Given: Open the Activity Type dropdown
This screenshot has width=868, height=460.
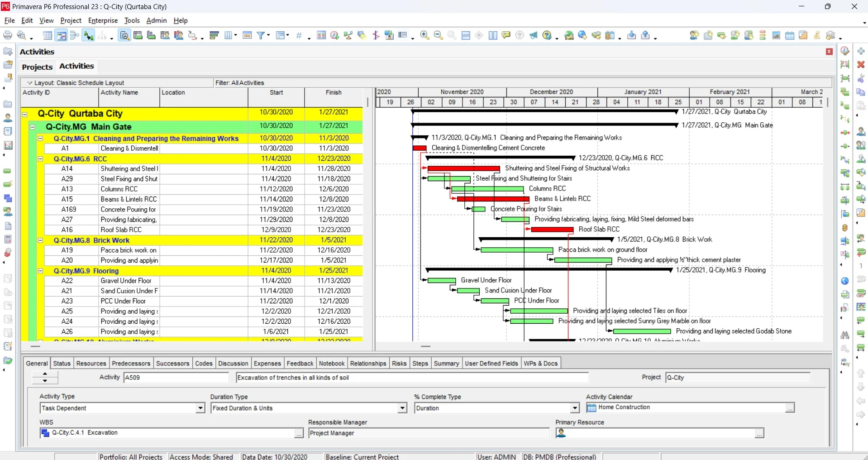Looking at the screenshot, I should [x=200, y=408].
